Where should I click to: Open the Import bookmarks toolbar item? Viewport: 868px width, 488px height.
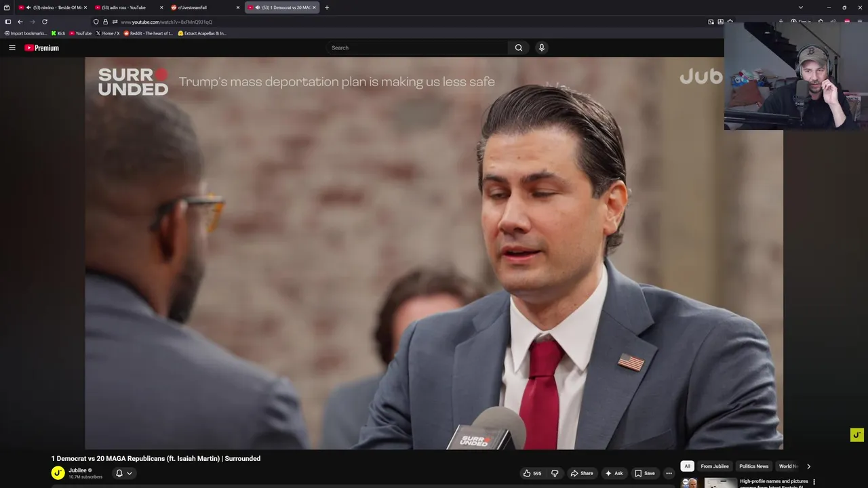(26, 33)
